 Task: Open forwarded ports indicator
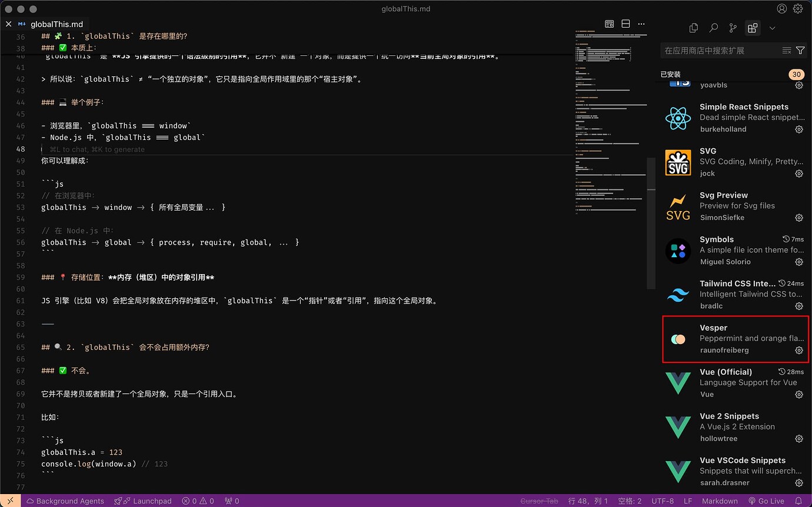pos(232,501)
